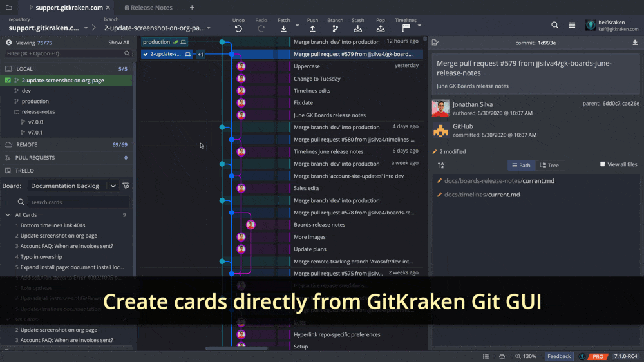Collapse the All Cards group
This screenshot has width=644, height=362.
click(x=8, y=215)
